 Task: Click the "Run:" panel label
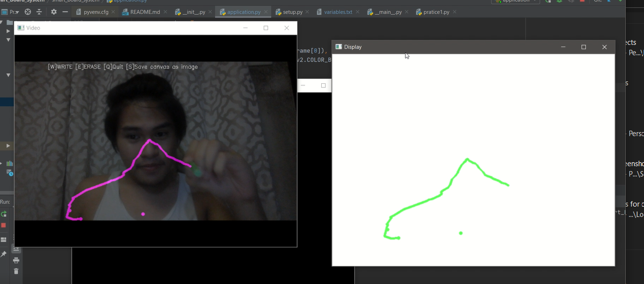coord(5,202)
